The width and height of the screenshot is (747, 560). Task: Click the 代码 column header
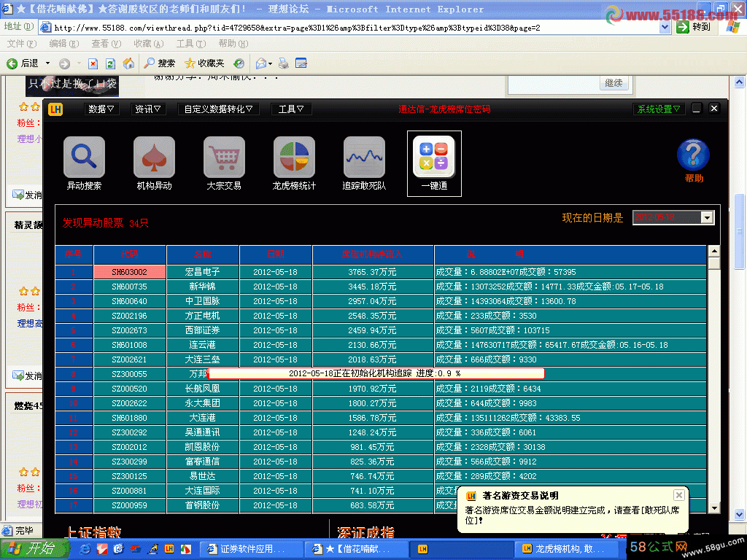130,254
